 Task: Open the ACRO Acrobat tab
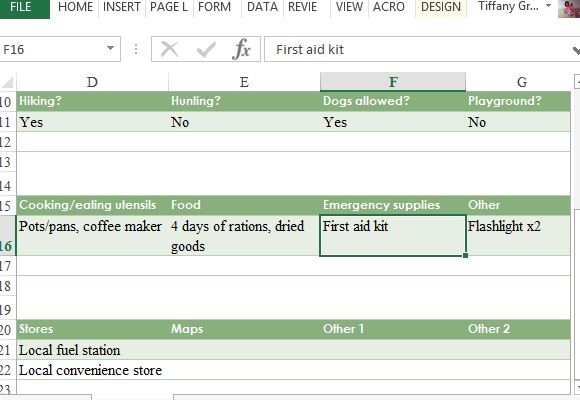pyautogui.click(x=389, y=7)
